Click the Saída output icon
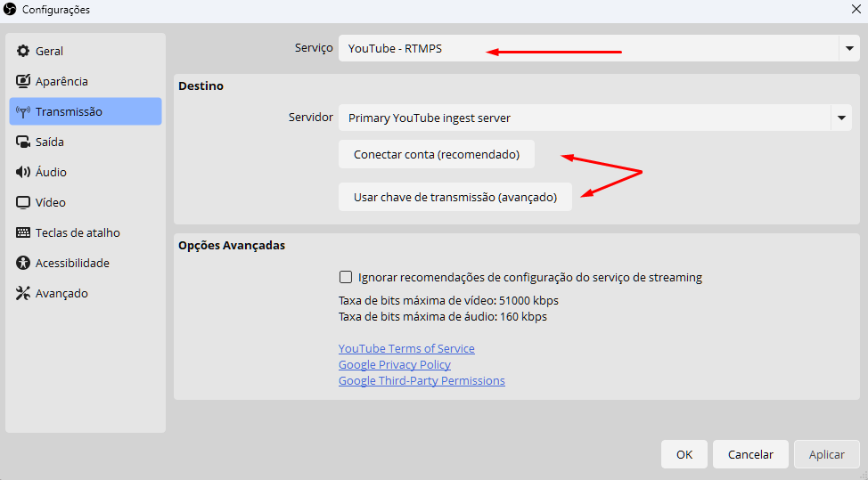 (22, 142)
